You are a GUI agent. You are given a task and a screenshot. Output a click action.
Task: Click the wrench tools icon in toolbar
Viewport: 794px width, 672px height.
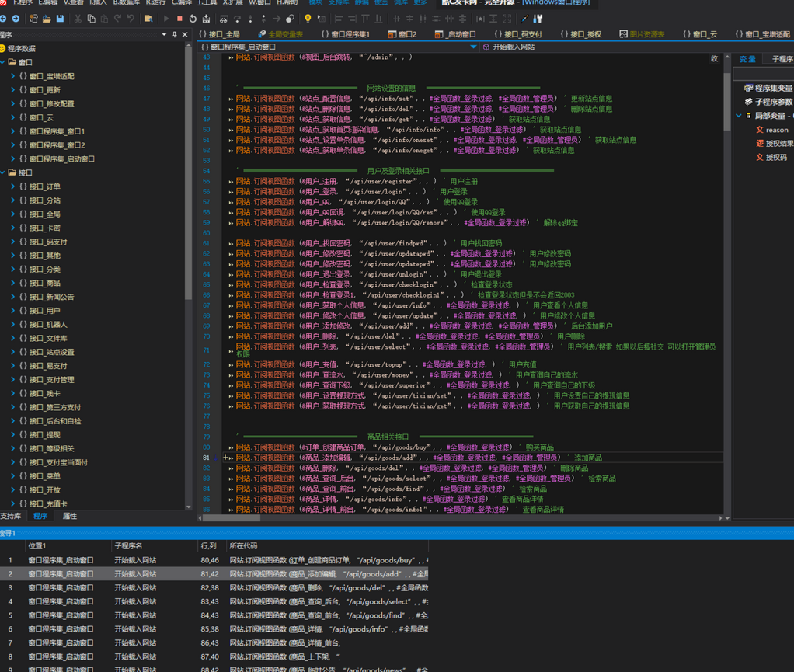click(x=538, y=19)
